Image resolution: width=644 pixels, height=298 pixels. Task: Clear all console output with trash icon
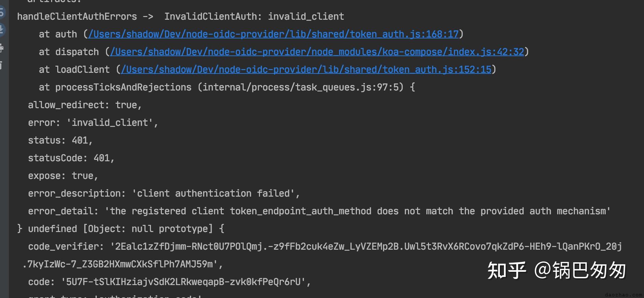pyautogui.click(x=1, y=65)
